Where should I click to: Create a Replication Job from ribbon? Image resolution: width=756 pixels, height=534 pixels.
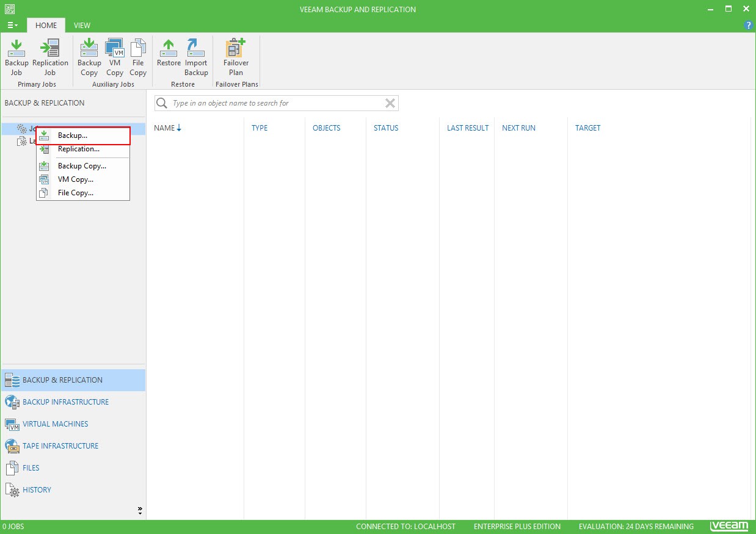pyautogui.click(x=50, y=57)
